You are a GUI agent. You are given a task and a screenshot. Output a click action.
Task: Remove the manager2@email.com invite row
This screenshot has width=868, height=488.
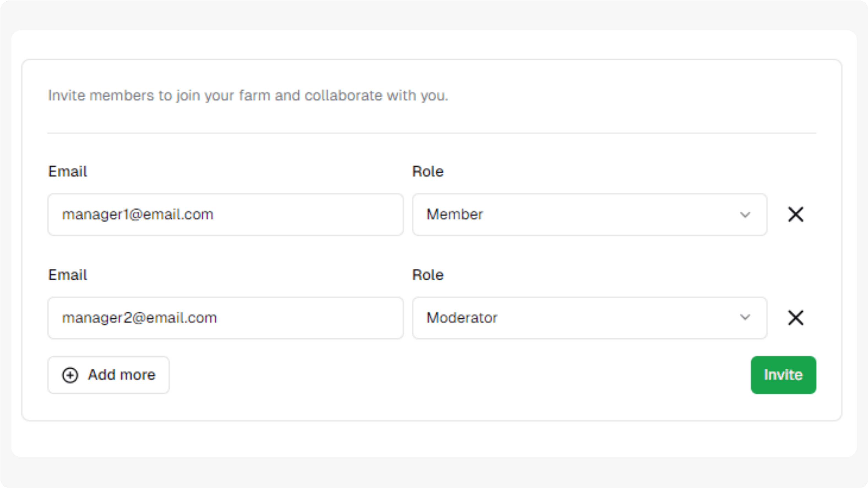(x=796, y=318)
